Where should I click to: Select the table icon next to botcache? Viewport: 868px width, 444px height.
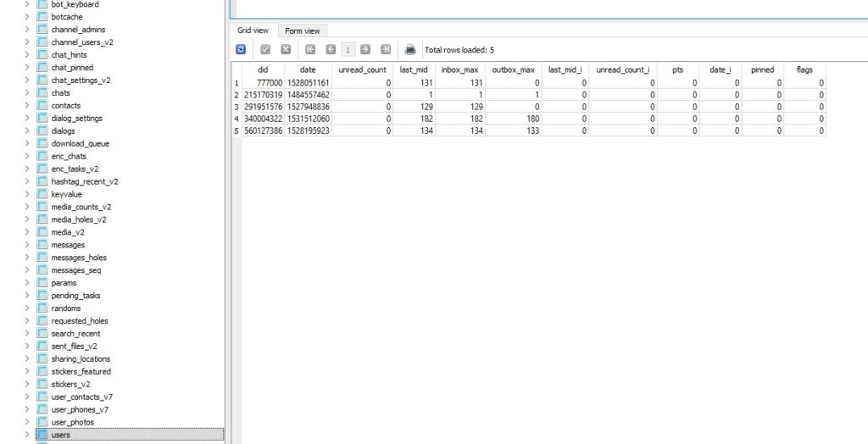(x=42, y=17)
